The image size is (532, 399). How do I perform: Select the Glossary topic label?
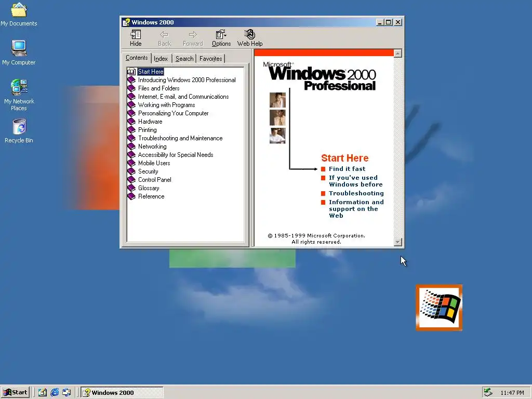pyautogui.click(x=149, y=188)
